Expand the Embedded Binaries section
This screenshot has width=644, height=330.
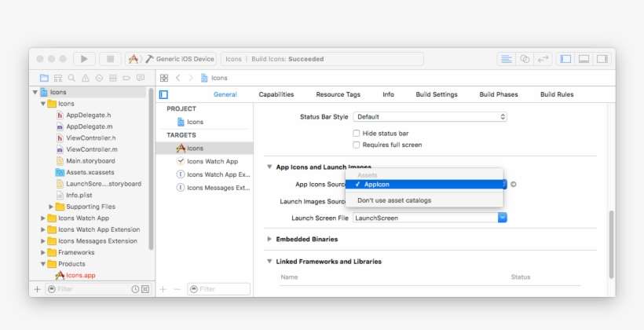tap(269, 239)
